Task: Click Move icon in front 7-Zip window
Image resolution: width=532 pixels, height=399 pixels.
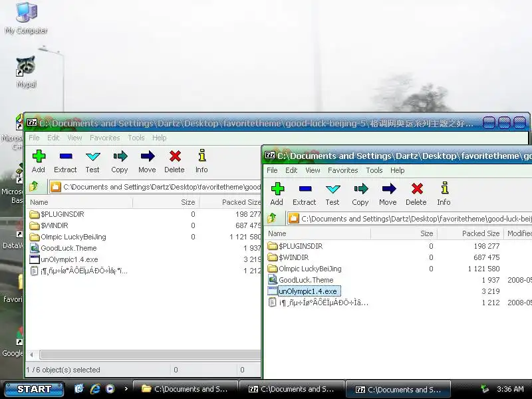Action: click(389, 189)
